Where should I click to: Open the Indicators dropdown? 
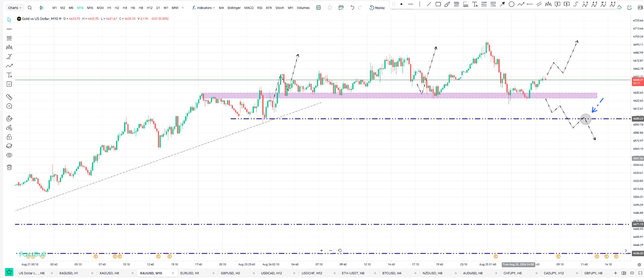coord(204,8)
